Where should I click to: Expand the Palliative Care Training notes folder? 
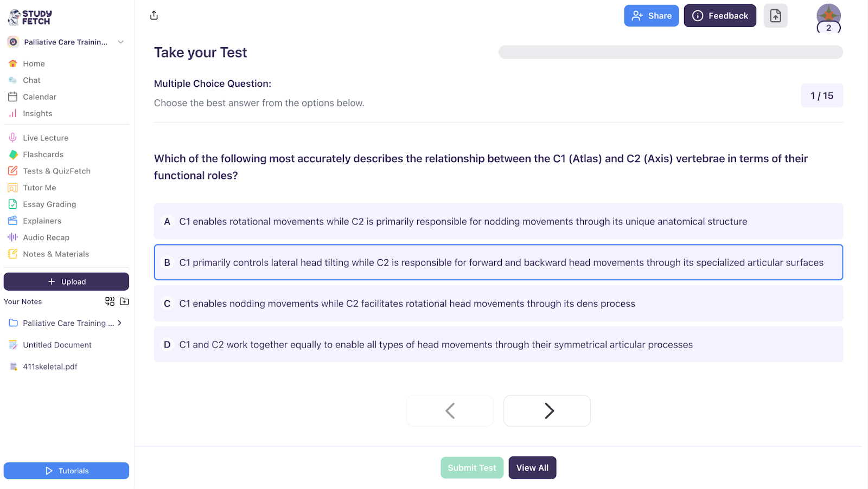click(x=120, y=323)
